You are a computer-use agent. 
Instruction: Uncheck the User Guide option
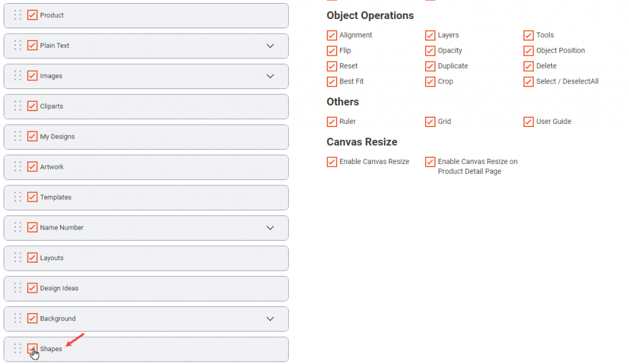(x=528, y=122)
